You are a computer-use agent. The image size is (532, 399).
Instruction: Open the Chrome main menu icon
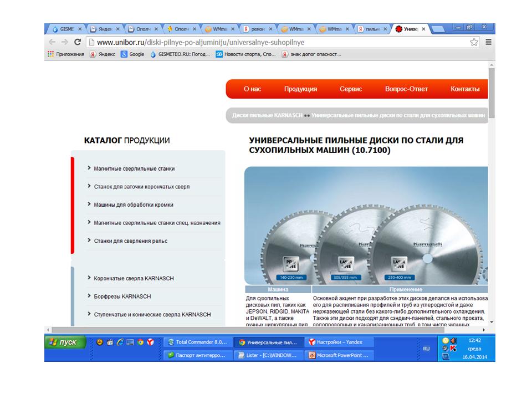coord(489,42)
